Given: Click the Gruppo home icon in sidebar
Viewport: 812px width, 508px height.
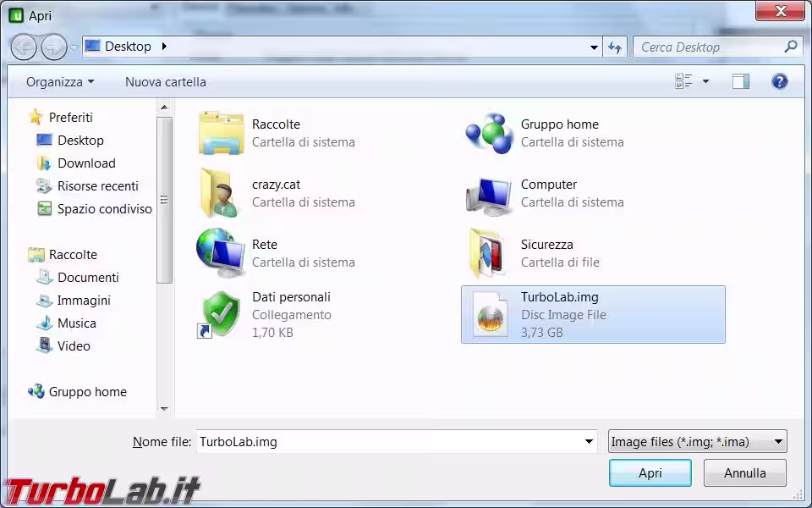Looking at the screenshot, I should click(x=36, y=391).
